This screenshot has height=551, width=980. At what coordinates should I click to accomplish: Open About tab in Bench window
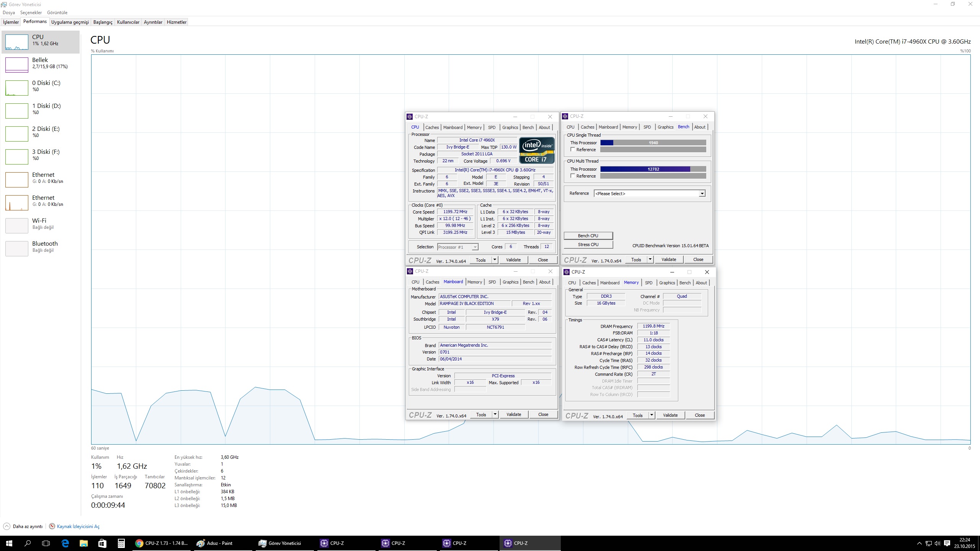pos(700,127)
